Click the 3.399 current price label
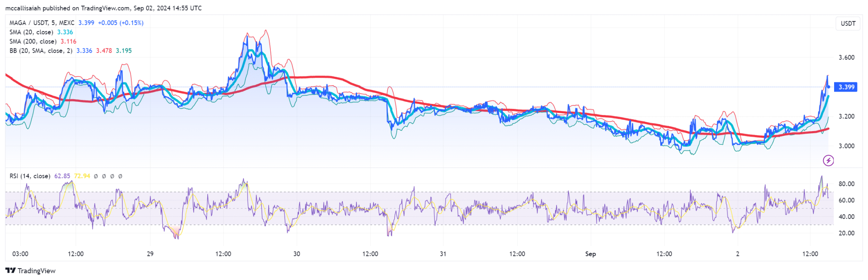Viewport: 868px width, 280px height. (846, 87)
